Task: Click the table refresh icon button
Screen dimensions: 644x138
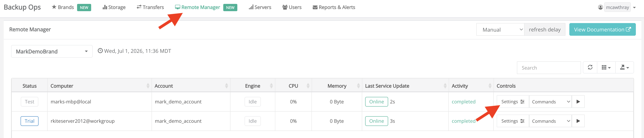Action: tap(590, 68)
